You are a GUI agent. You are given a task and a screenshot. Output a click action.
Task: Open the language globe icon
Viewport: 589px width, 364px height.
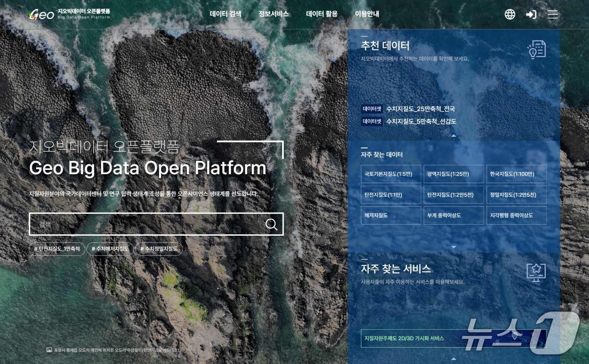point(510,14)
